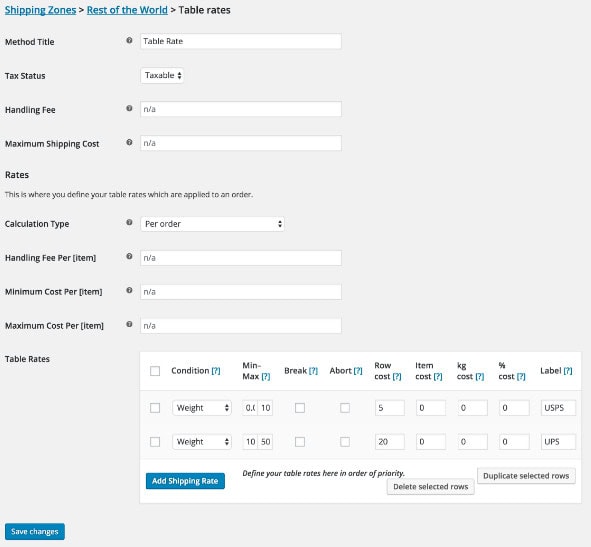This screenshot has width=591, height=547.
Task: Click Delete selected rows button
Action: pos(431,487)
